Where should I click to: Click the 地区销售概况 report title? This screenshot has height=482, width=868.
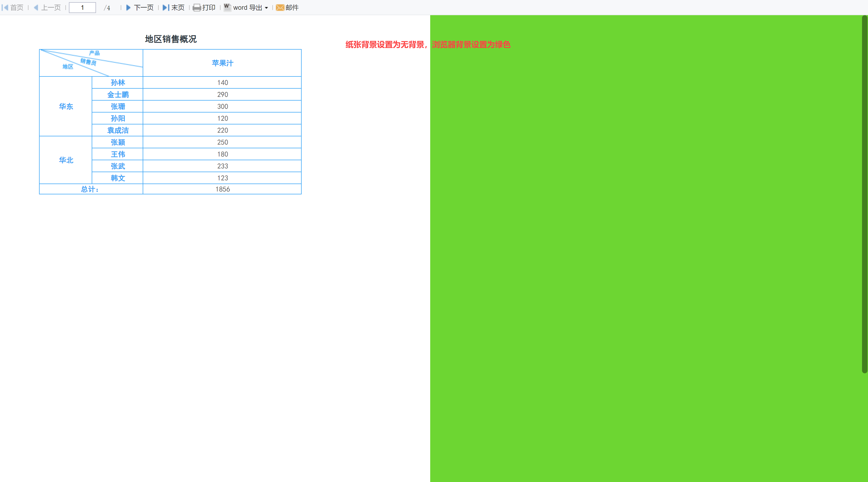(171, 39)
